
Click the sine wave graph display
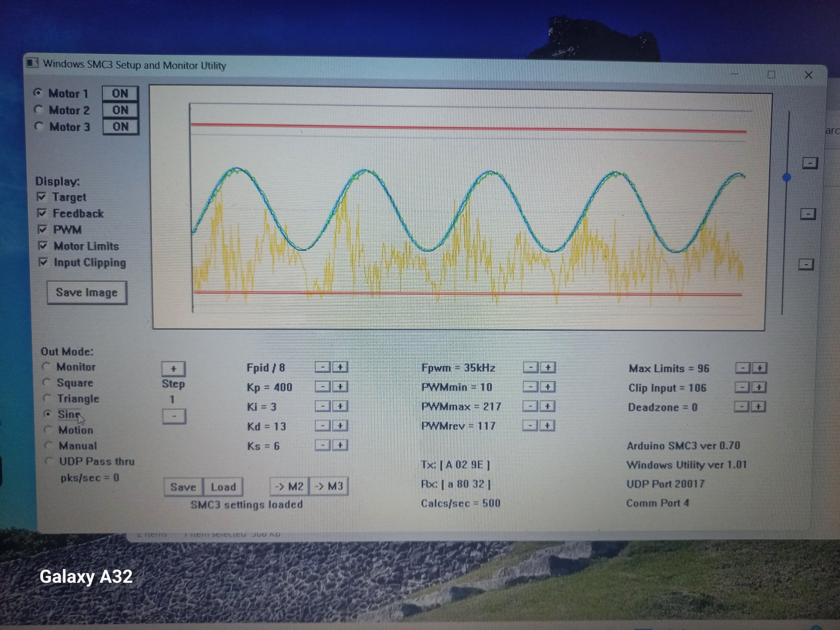461,208
